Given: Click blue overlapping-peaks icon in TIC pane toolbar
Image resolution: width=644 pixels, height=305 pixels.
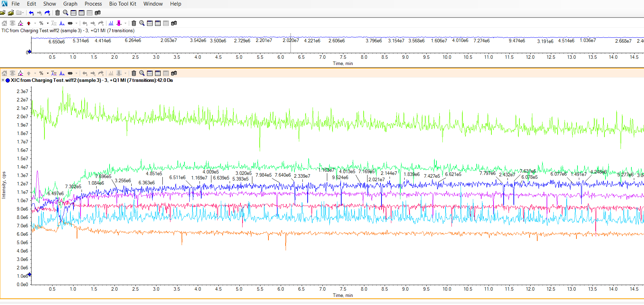Looking at the screenshot, I should (x=62, y=23).
